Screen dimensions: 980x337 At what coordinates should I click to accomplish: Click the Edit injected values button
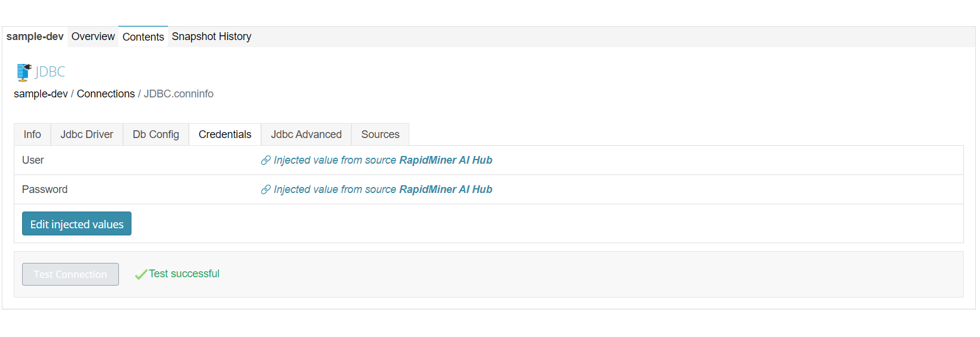76,223
